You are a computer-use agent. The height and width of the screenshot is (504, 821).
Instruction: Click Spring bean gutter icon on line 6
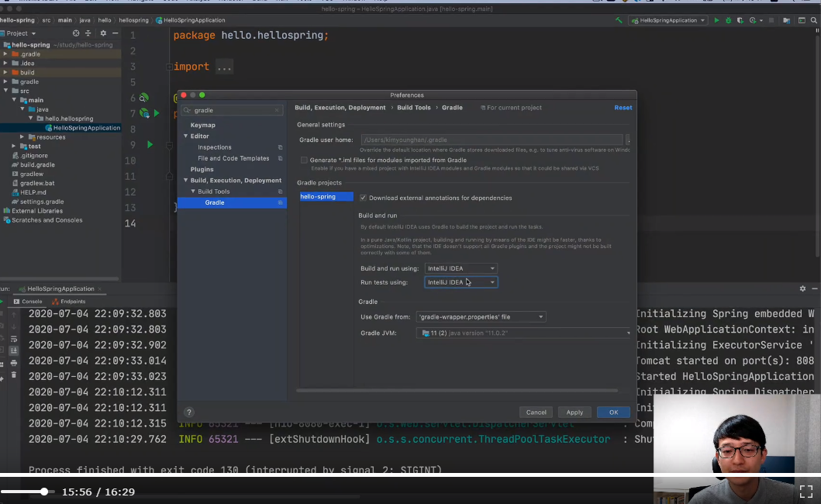pyautogui.click(x=143, y=98)
